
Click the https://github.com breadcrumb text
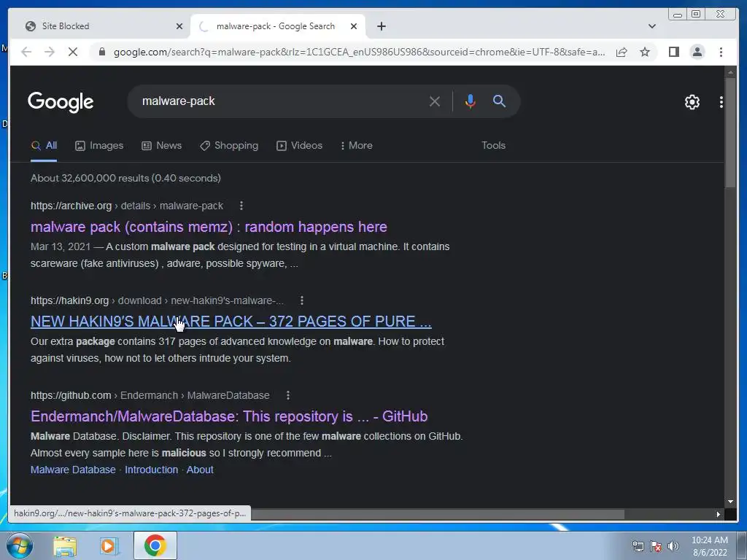(x=71, y=395)
